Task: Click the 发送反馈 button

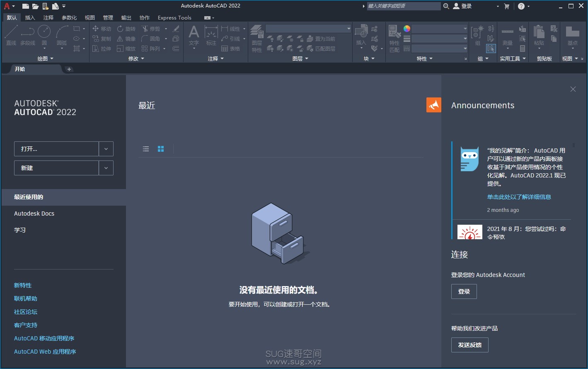Action: tap(470, 345)
